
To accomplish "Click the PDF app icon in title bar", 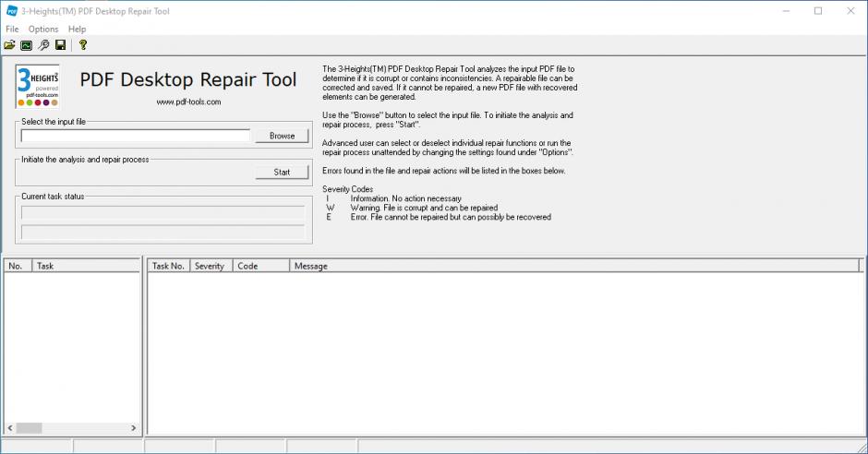I will pyautogui.click(x=12, y=10).
